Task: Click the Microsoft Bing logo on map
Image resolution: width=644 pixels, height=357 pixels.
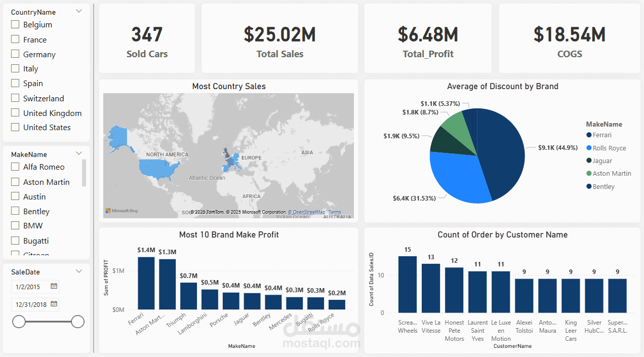Action: click(x=122, y=211)
